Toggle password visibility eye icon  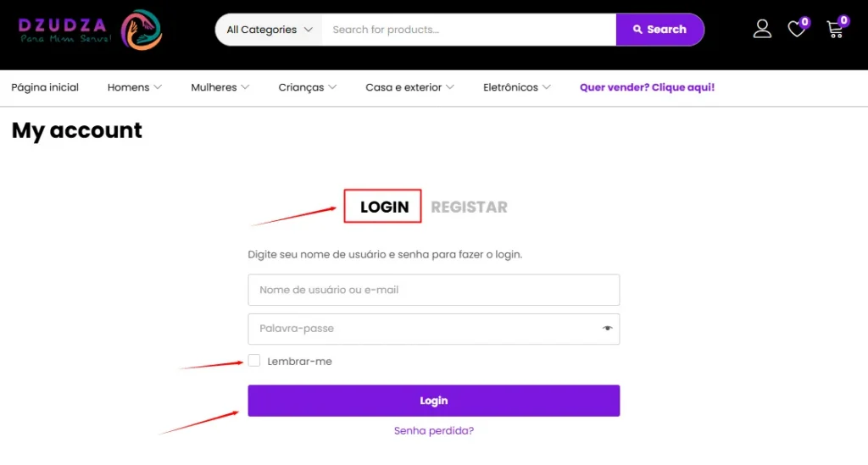click(x=607, y=329)
